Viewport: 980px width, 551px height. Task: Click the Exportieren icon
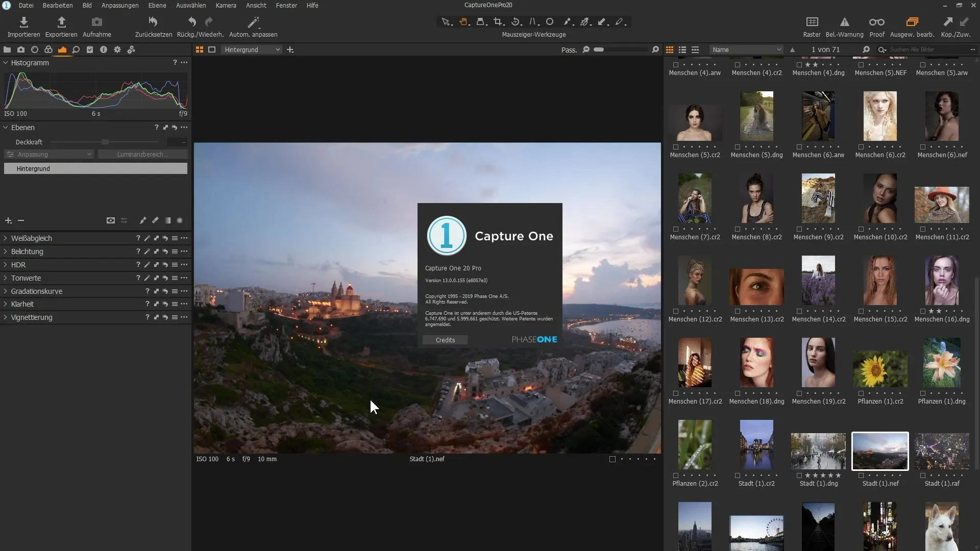[61, 22]
